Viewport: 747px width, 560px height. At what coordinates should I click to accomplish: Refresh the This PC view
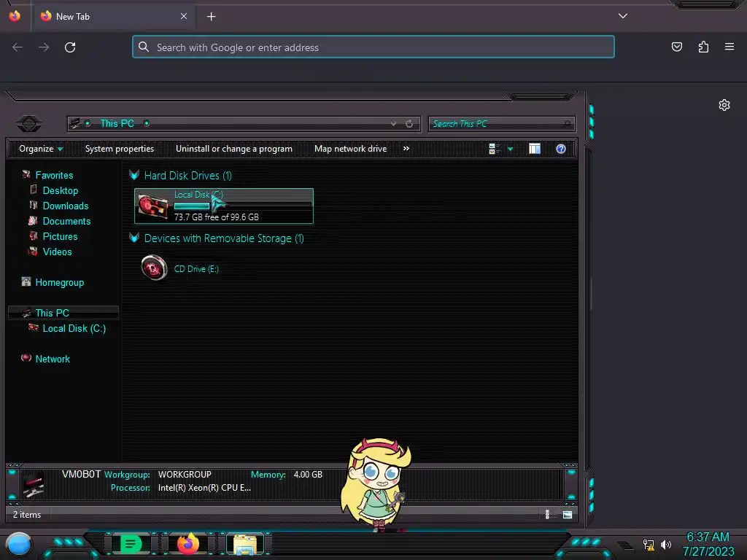point(409,124)
